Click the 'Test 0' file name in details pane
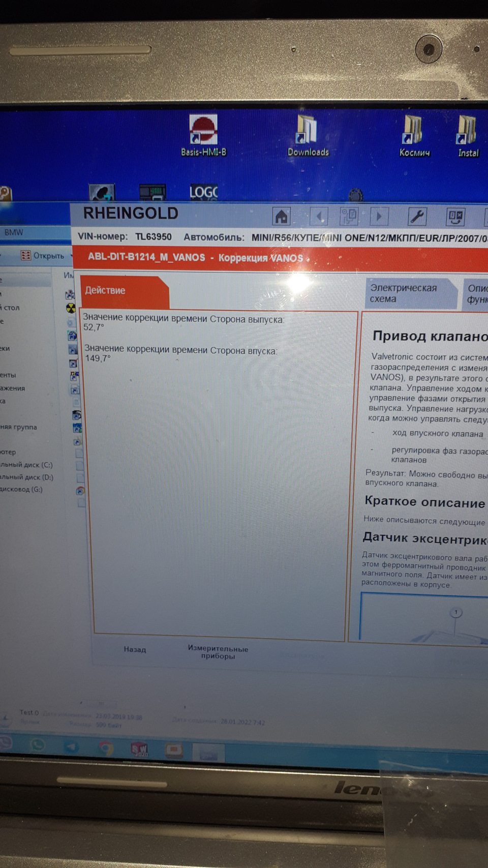The width and height of the screenshot is (488, 868). pos(29,712)
